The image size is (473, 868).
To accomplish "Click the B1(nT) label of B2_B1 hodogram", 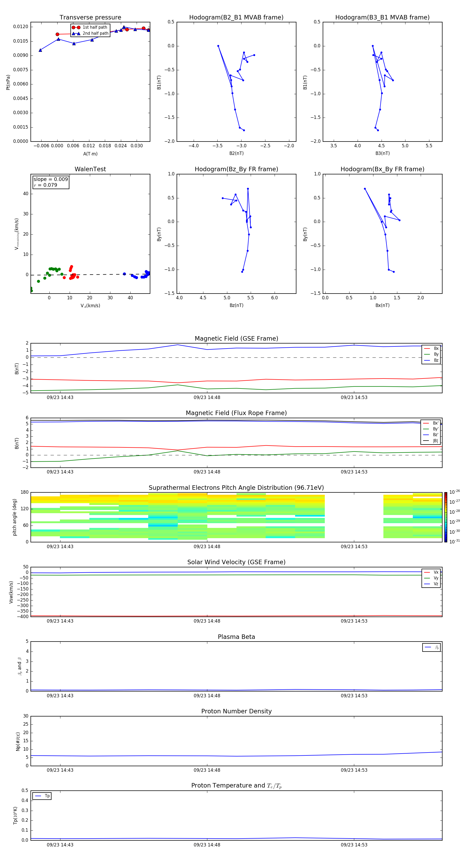I will pyautogui.click(x=159, y=82).
